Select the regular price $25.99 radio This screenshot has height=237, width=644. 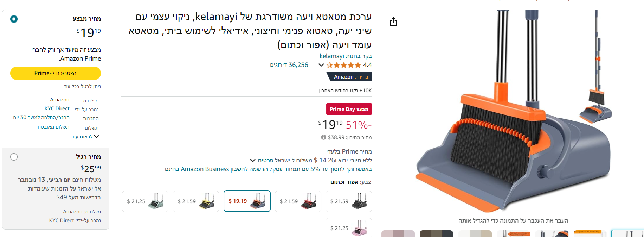click(14, 157)
